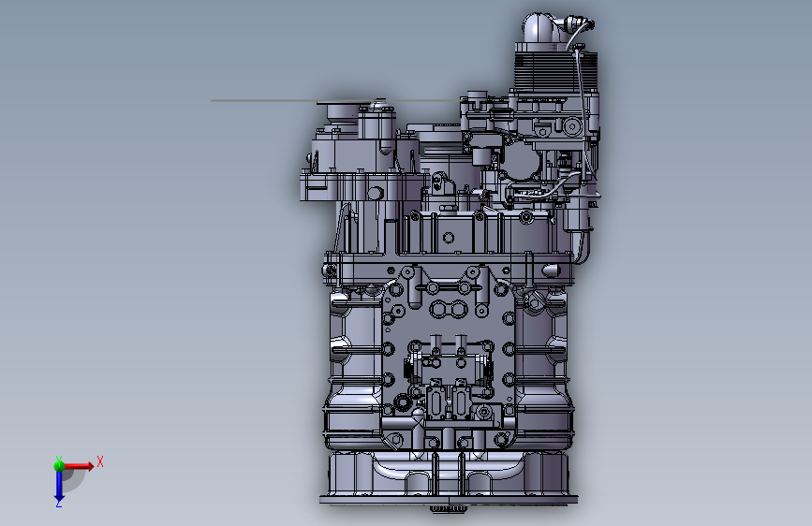Image resolution: width=812 pixels, height=526 pixels.
Task: Click the blue Z axis arrow of triad
Action: coord(59,487)
